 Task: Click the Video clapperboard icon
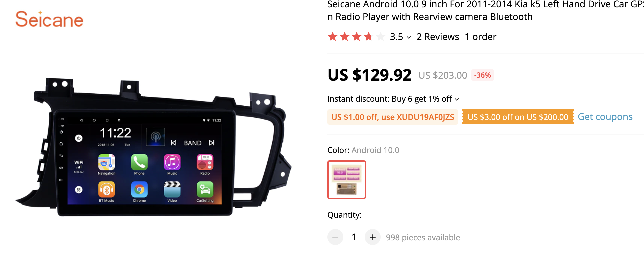point(172,190)
